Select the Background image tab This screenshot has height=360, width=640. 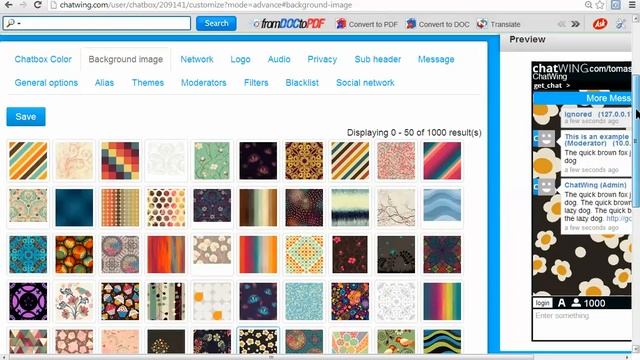click(x=126, y=59)
